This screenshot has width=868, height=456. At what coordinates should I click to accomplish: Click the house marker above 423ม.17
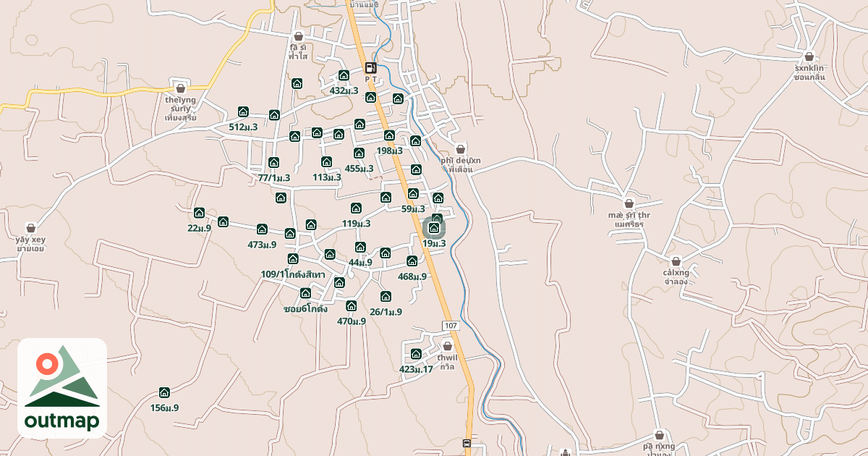416,354
